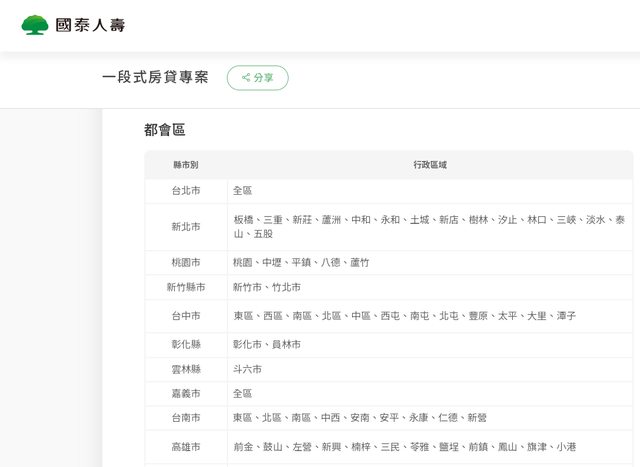
Task: Click the 高雄市 row label
Action: click(x=186, y=447)
